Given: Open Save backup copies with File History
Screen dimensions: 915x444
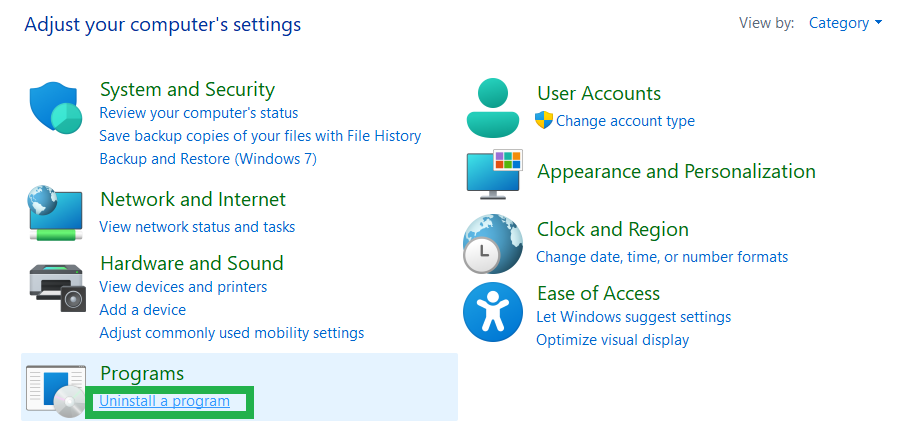Looking at the screenshot, I should click(x=260, y=136).
